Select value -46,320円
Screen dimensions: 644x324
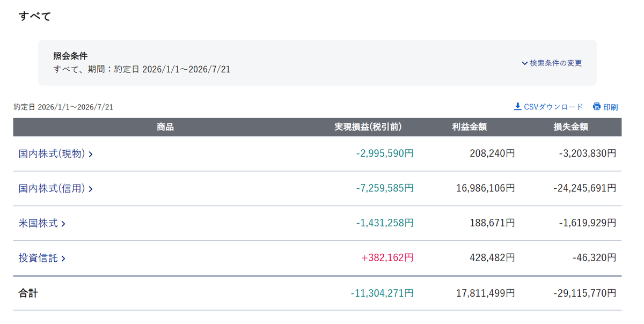point(594,257)
